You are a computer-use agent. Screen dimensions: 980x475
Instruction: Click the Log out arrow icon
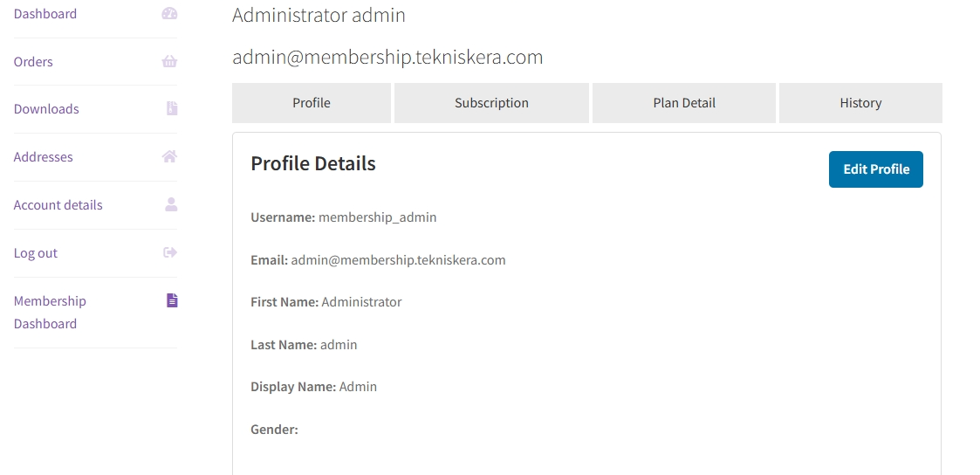click(x=170, y=252)
